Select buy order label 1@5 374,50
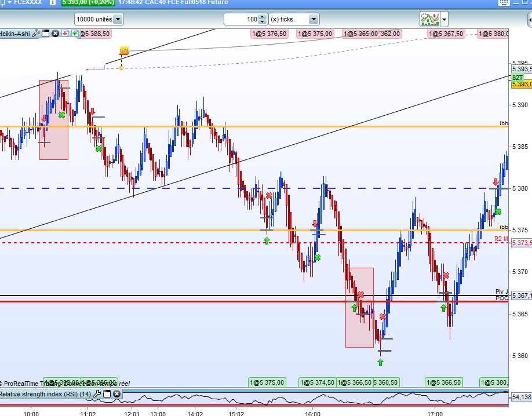Image resolution: width=532 pixels, height=416 pixels. tap(317, 382)
